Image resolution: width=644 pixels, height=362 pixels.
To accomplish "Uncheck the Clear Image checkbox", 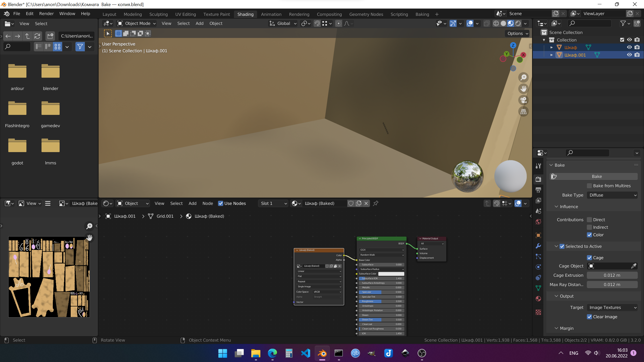I will [x=589, y=317].
